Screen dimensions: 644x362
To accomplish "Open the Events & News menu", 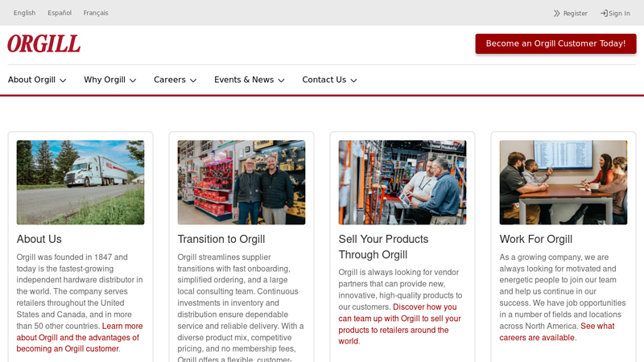I will pyautogui.click(x=250, y=80).
